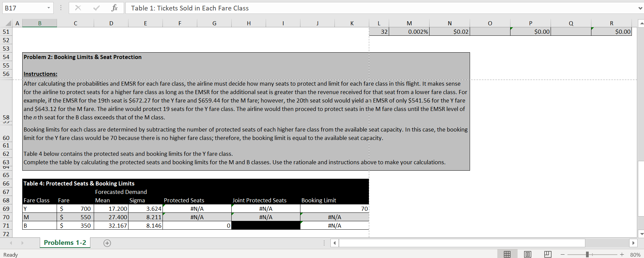Click the 'Booking Limit' header cell

tap(319, 200)
